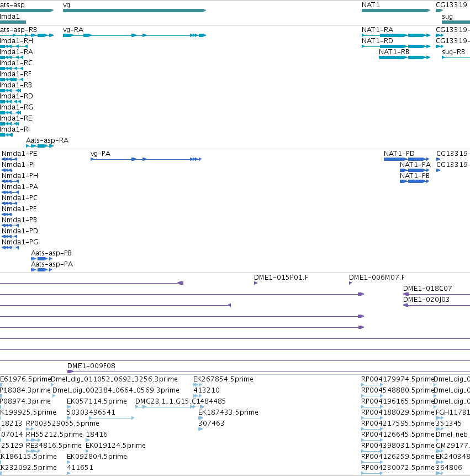Click the RE34816.5prime EST label

tap(54, 446)
